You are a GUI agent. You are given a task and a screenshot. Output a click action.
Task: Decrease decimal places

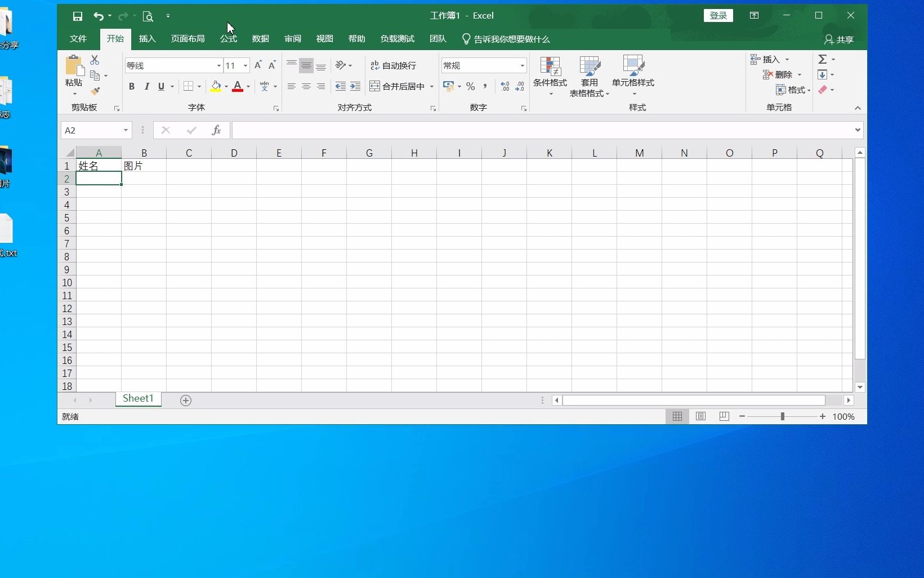click(x=520, y=86)
